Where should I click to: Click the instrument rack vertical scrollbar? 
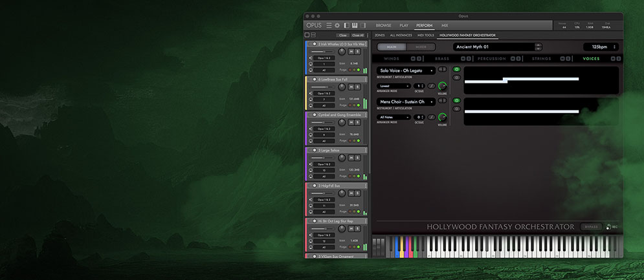pos(369,107)
